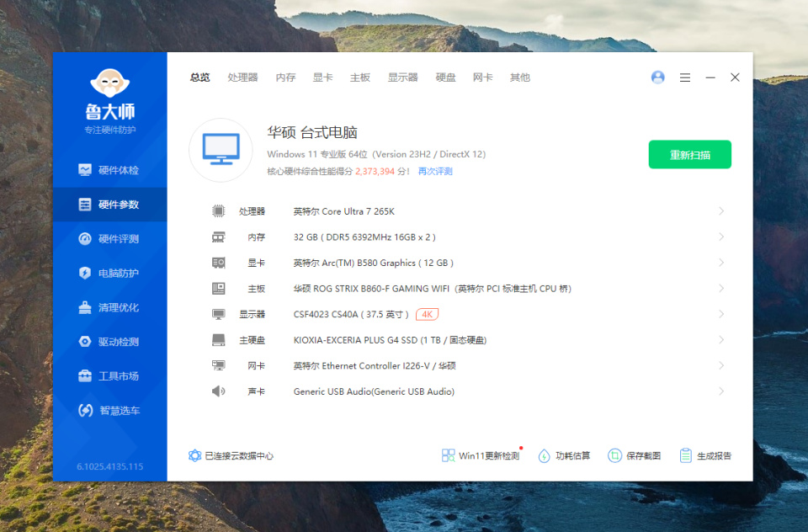Expand the 主硬盘 row chevron

[x=721, y=340]
